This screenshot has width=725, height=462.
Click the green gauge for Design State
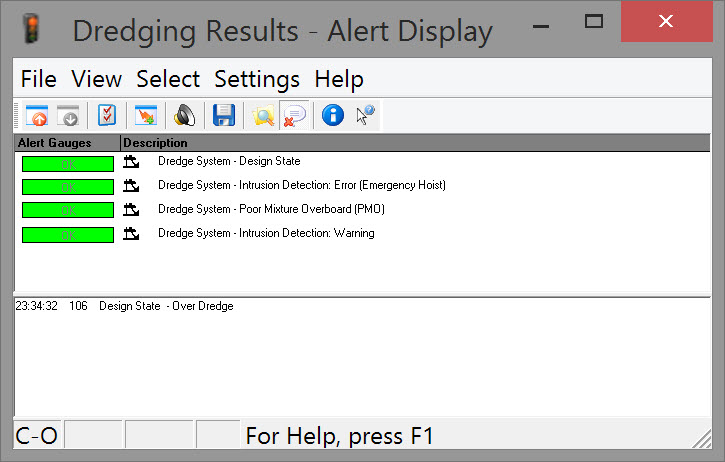[x=67, y=162]
